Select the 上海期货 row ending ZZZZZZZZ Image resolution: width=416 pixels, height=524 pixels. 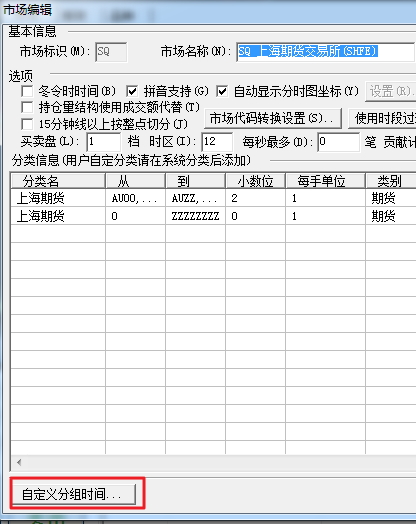[214, 216]
